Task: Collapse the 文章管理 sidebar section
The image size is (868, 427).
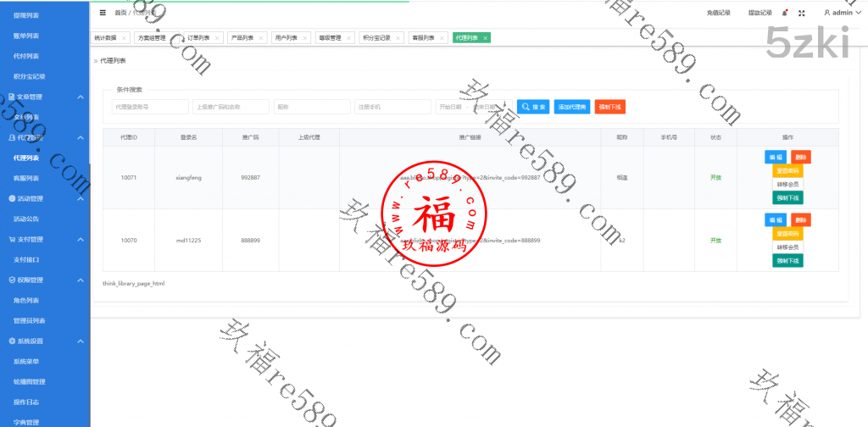Action: pyautogui.click(x=80, y=97)
